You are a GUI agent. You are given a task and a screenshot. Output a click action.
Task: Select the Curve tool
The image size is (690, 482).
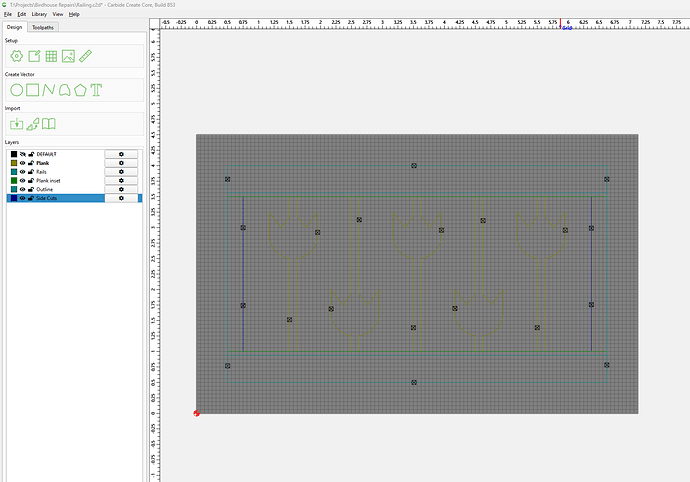pyautogui.click(x=65, y=90)
